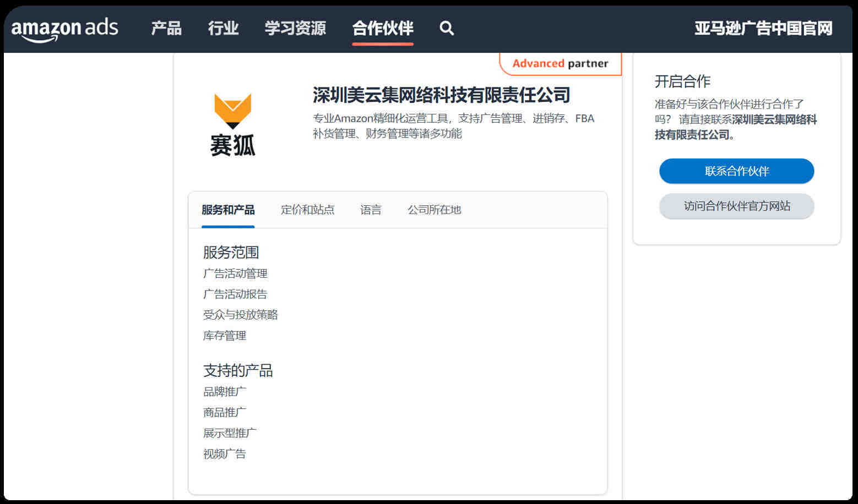Click 品牌推广 under 支持的产品
Screen dimensions: 858x504
(x=225, y=392)
